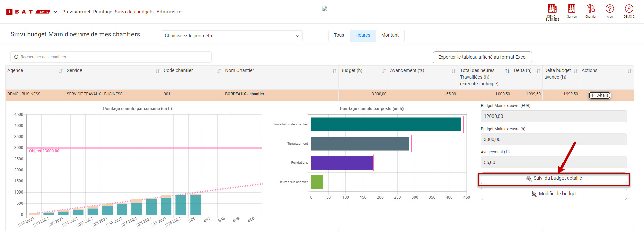Open the DEMO - BUSINESS agency icon

pyautogui.click(x=552, y=9)
